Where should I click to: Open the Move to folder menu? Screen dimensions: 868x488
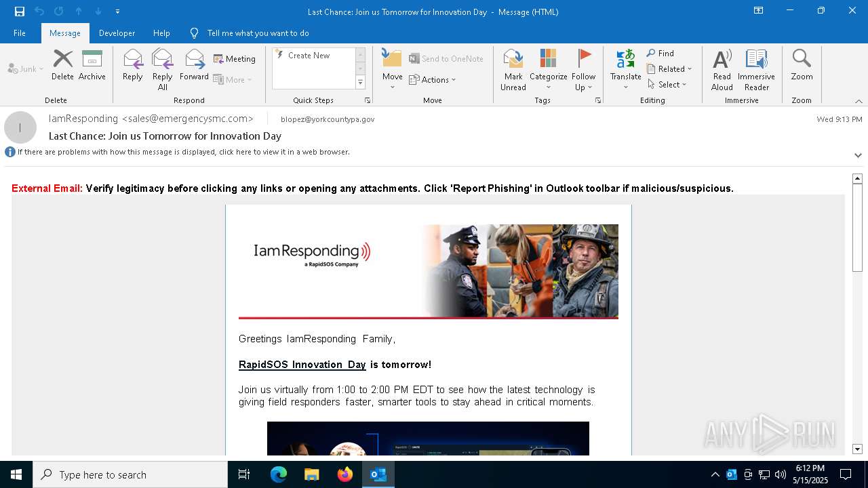click(392, 70)
